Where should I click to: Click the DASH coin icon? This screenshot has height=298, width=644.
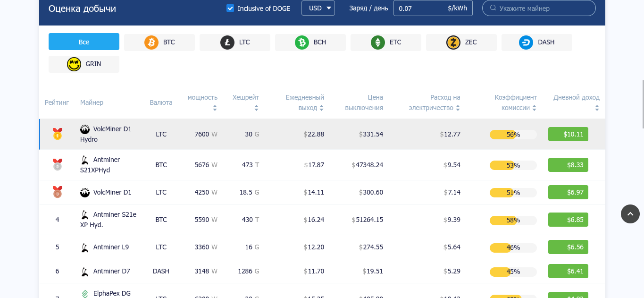tap(526, 43)
